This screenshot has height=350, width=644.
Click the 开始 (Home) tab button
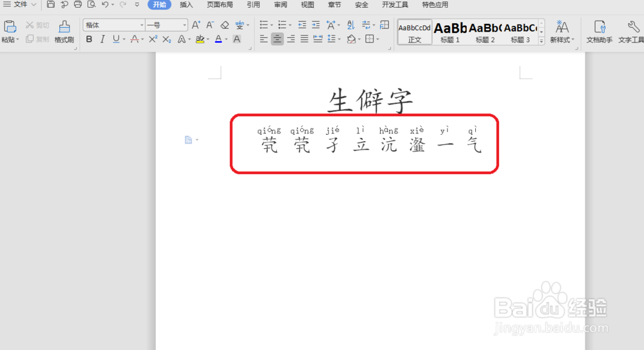pos(159,5)
